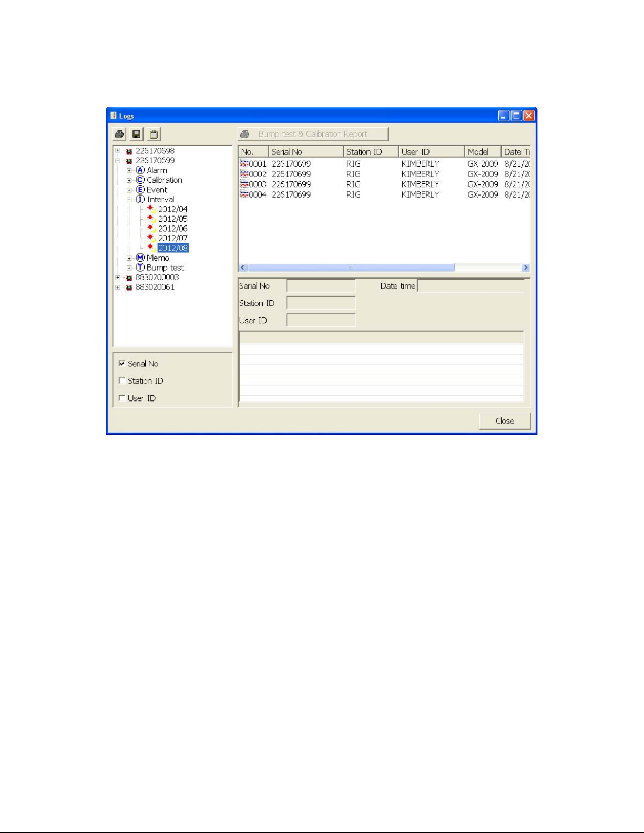Click the Event circled E icon
This screenshot has height=833, width=644.
[140, 190]
